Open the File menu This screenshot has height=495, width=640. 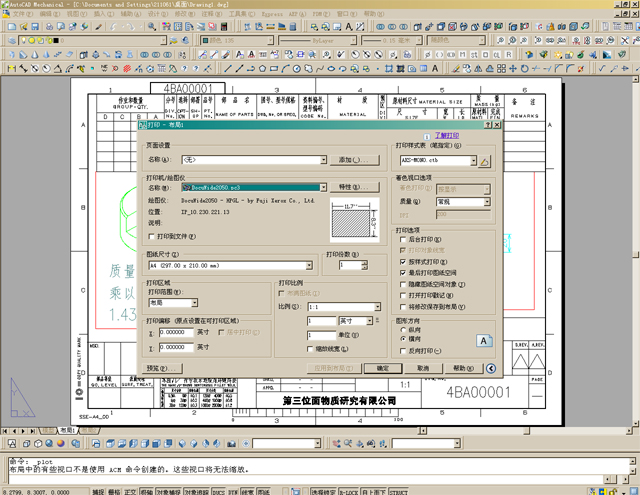21,14
